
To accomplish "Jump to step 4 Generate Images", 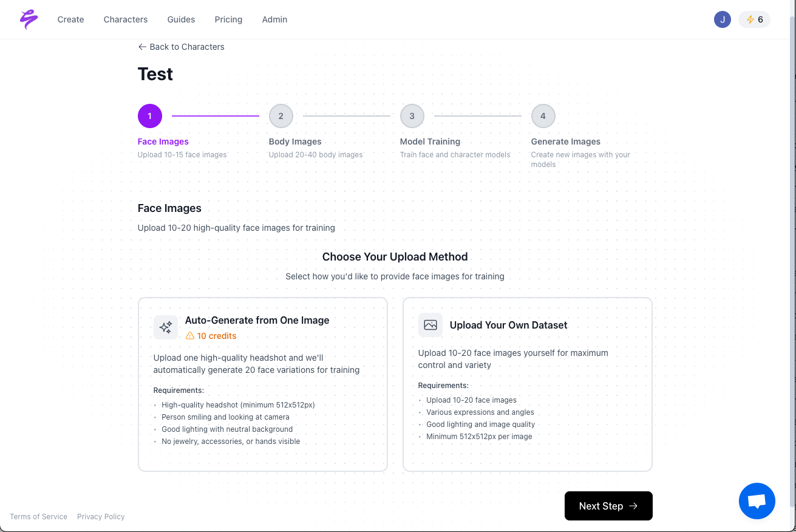I will coord(543,116).
